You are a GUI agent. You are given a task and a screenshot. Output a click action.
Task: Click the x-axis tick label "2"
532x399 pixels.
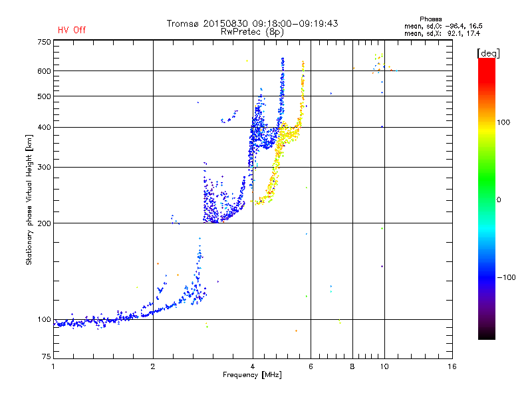coord(153,366)
